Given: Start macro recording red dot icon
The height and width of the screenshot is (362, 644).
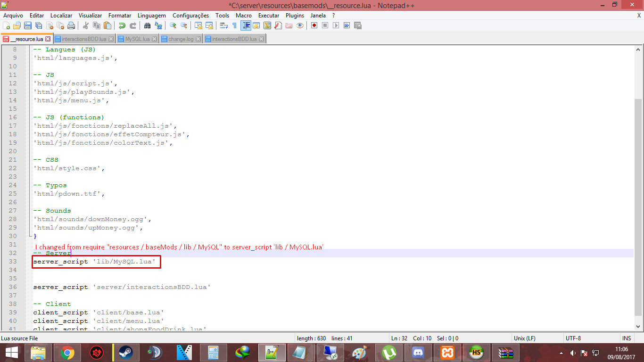Looking at the screenshot, I should 314,25.
